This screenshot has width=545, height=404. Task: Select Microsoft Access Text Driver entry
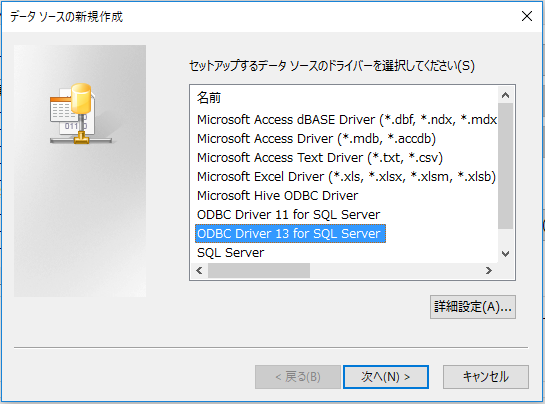coord(319,158)
